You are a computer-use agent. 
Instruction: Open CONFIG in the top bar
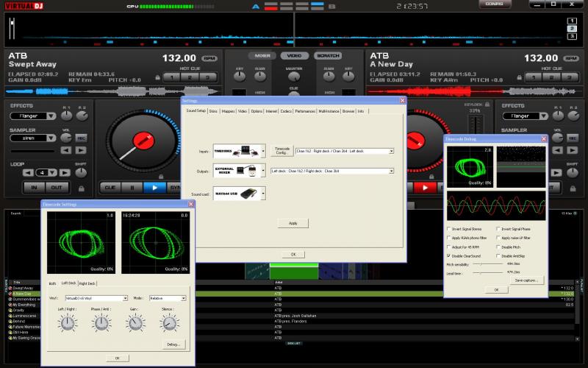(x=495, y=4)
